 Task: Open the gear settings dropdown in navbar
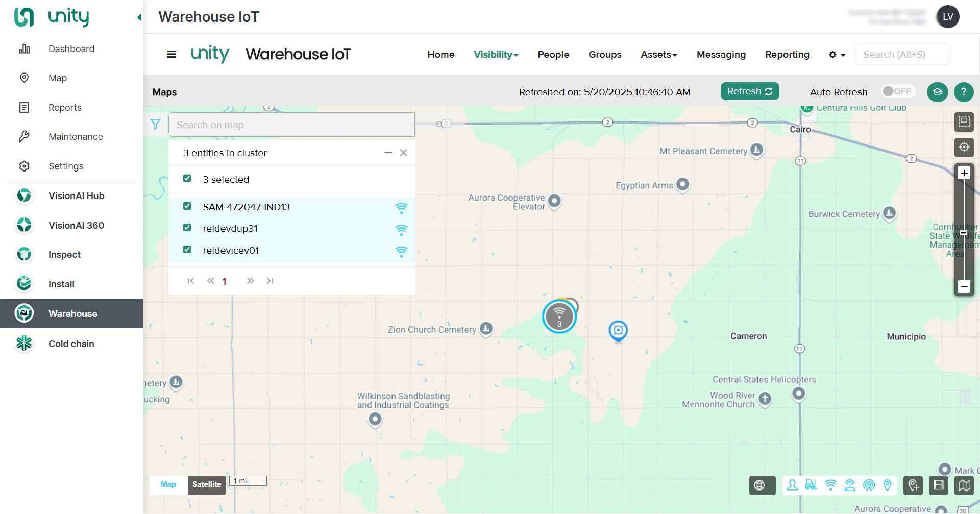(x=837, y=55)
